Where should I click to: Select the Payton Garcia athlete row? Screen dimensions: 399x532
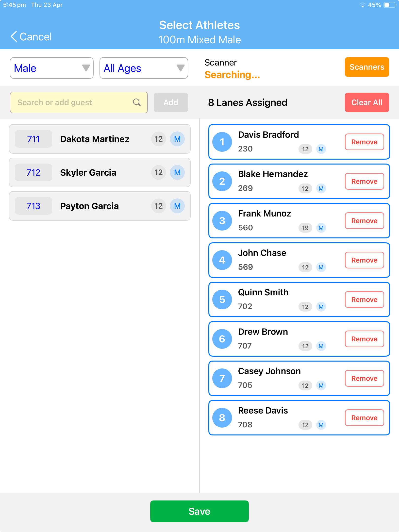[100, 206]
